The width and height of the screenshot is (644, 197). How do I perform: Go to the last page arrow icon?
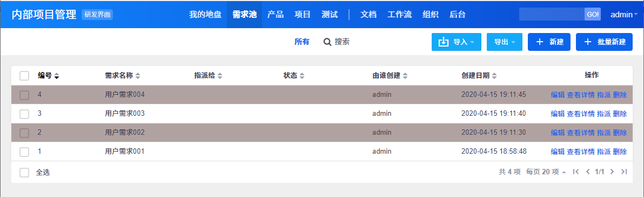point(624,172)
